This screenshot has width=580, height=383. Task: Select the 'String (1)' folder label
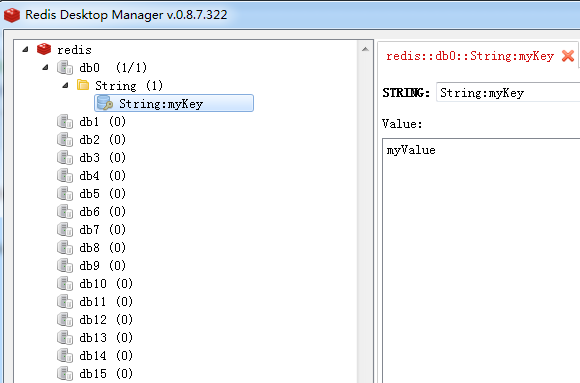click(x=129, y=86)
